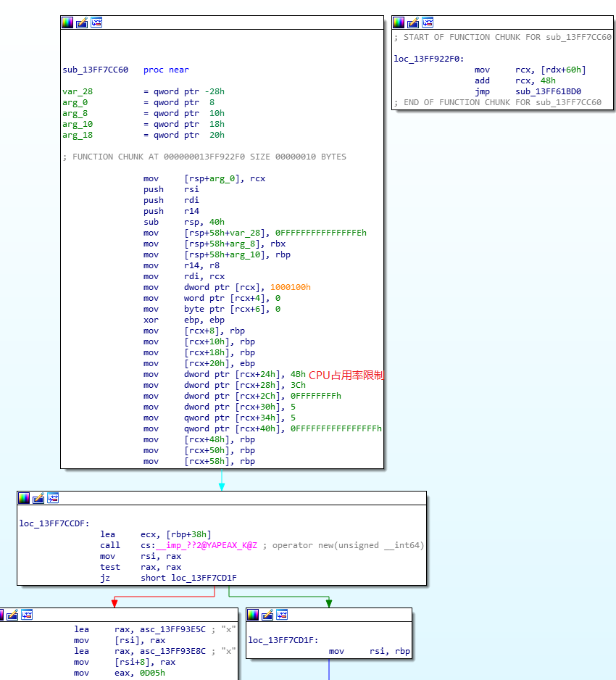This screenshot has width=616, height=680.
Task: Click 'lea ecx, [rbp+38h]' instruction
Action: [x=156, y=534]
